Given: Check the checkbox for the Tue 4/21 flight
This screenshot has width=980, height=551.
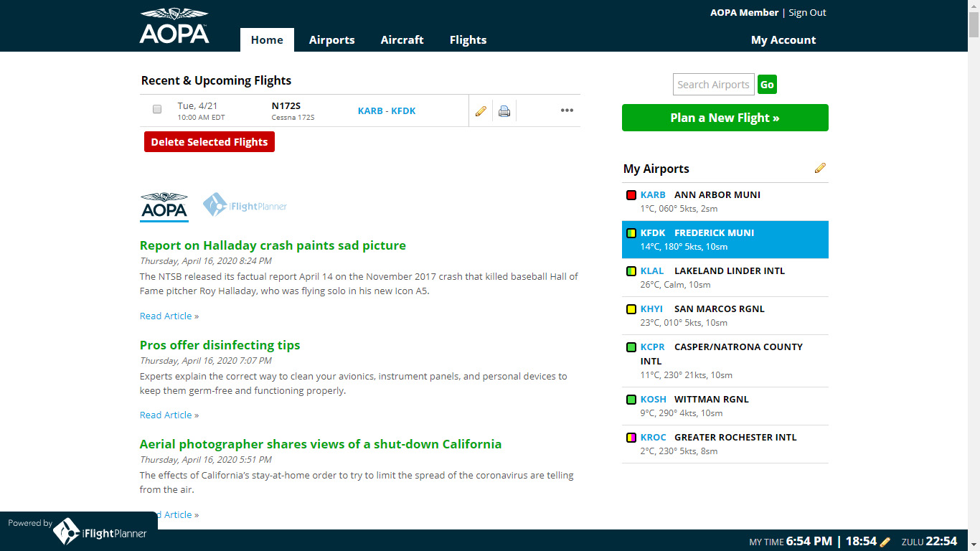Looking at the screenshot, I should tap(156, 109).
